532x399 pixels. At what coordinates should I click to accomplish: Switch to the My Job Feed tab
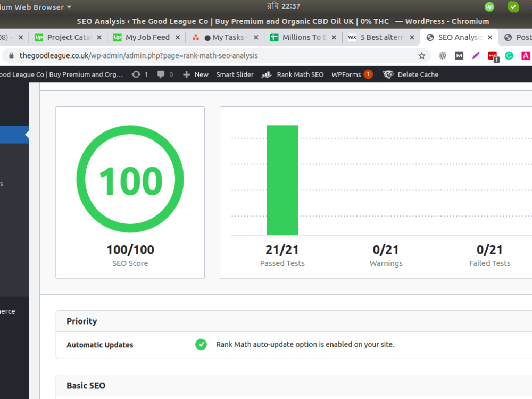(147, 37)
